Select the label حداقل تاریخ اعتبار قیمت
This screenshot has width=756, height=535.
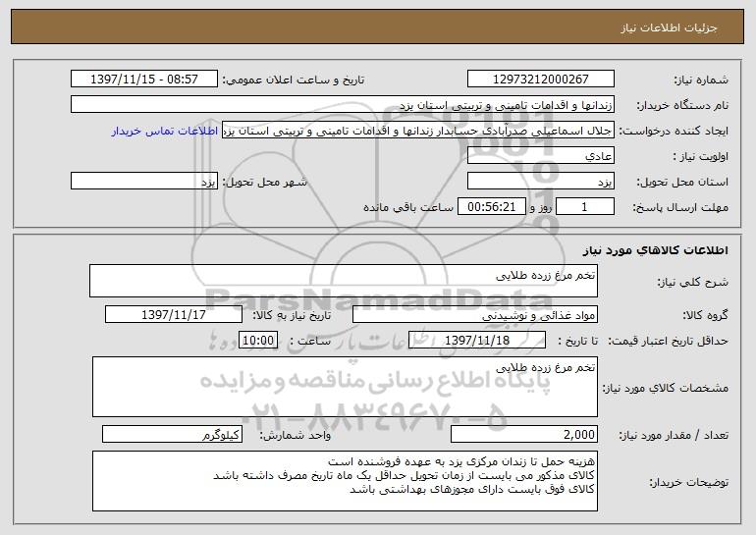click(x=668, y=341)
